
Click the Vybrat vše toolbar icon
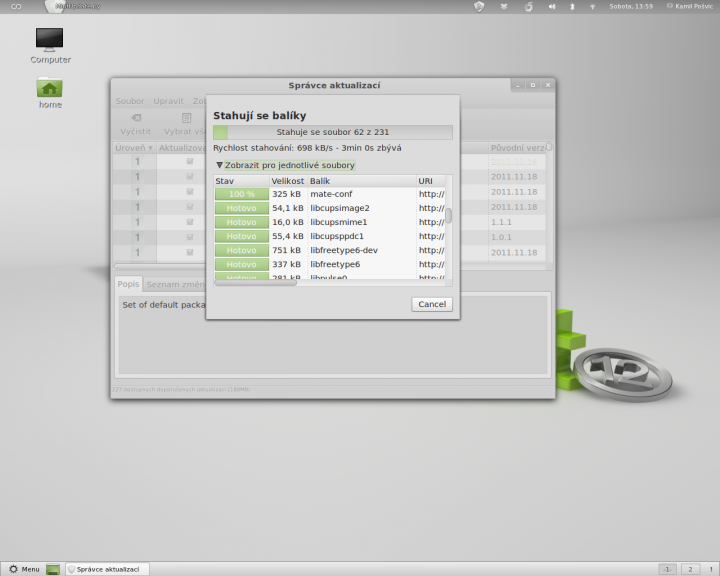coord(186,118)
